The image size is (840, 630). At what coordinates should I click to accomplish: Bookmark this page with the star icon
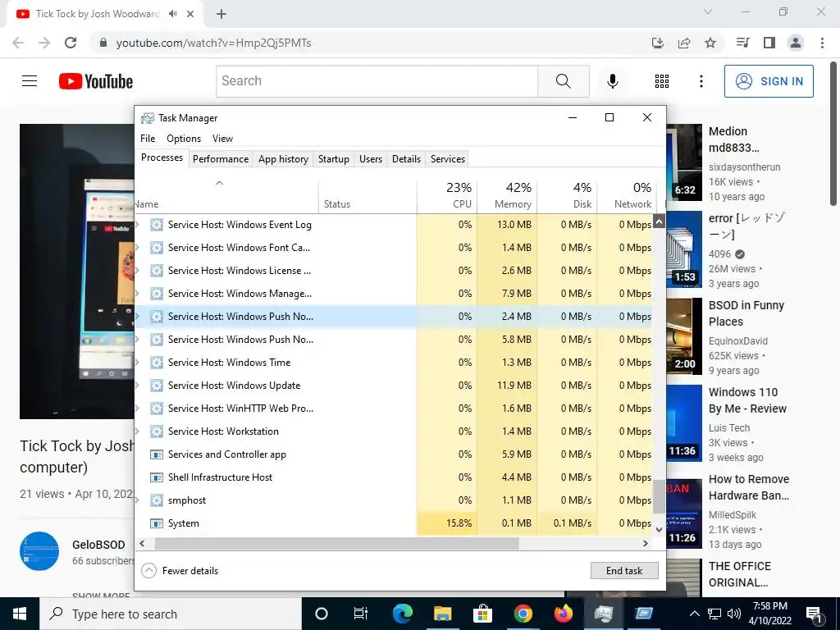tap(710, 43)
